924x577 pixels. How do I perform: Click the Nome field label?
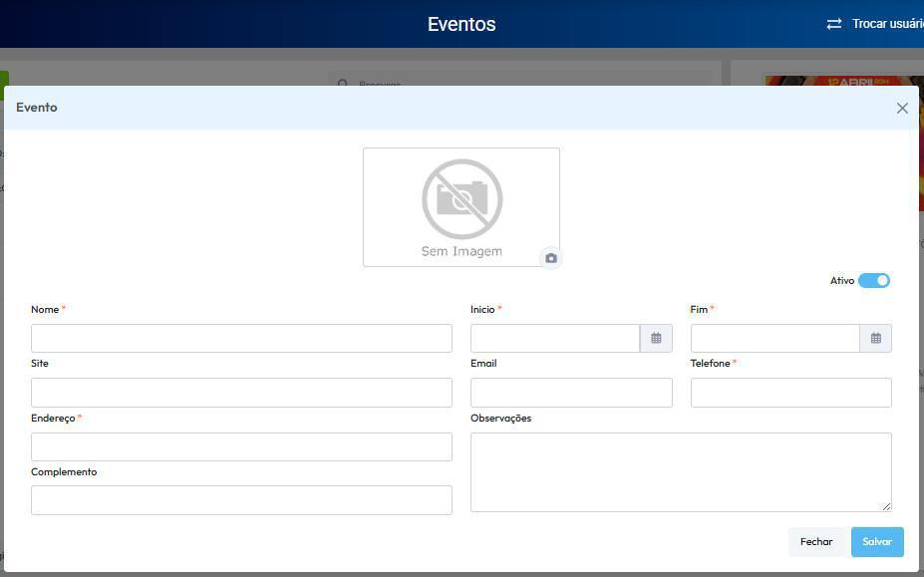coord(45,309)
